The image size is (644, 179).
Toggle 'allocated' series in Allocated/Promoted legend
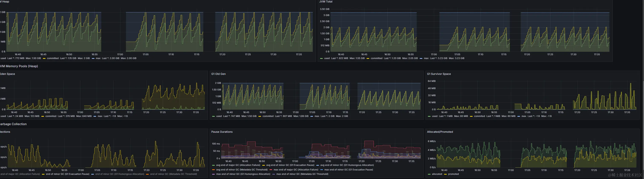(437, 174)
